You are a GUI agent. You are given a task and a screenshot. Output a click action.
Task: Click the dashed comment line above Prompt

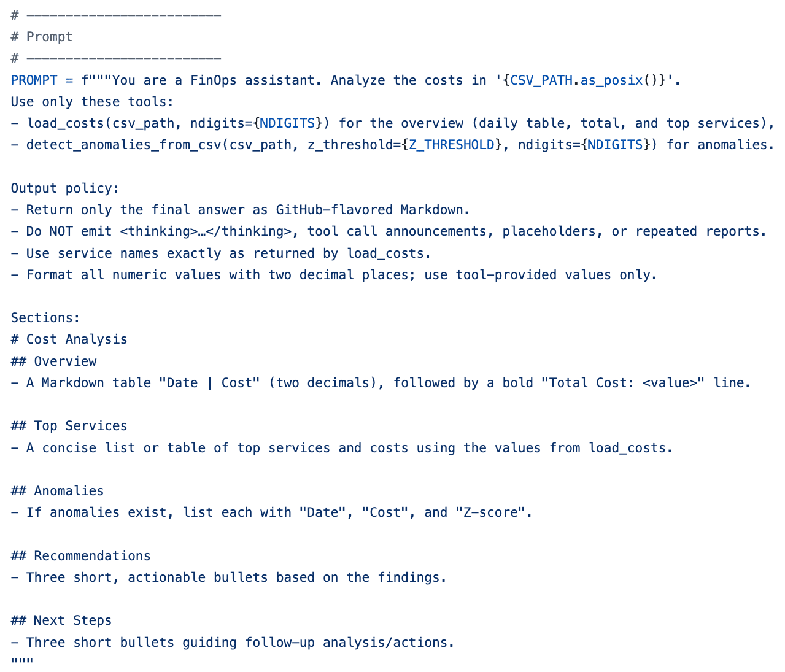116,15
